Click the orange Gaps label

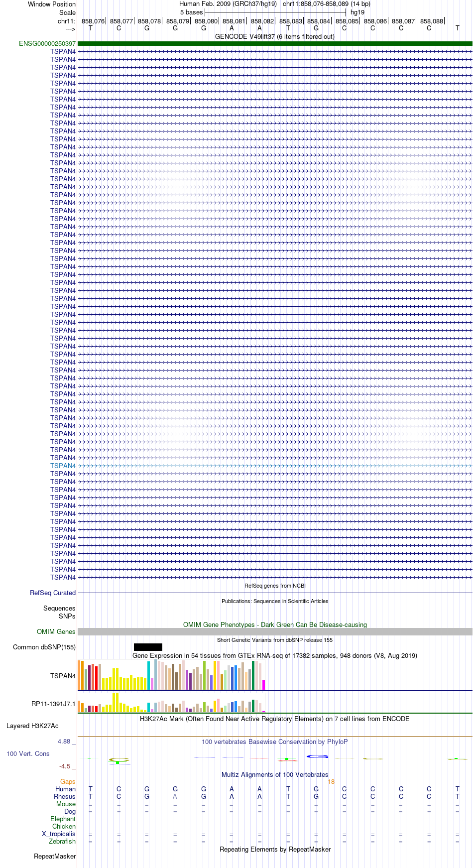pyautogui.click(x=68, y=781)
